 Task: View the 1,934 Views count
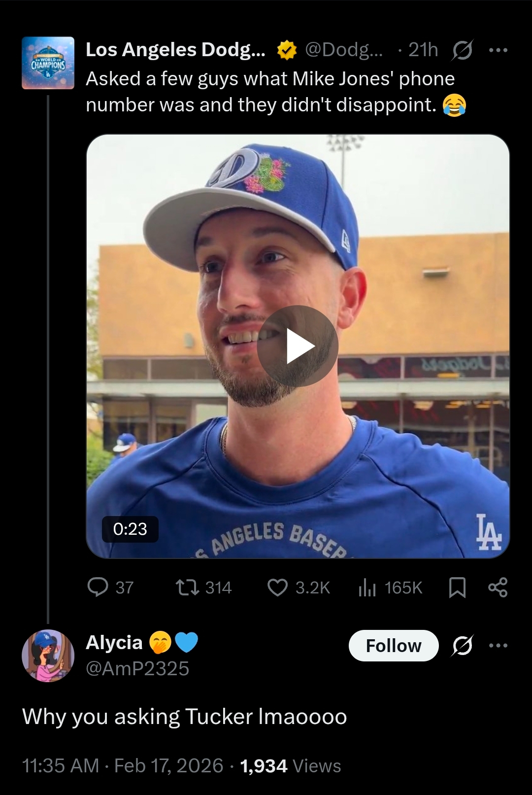pos(291,766)
